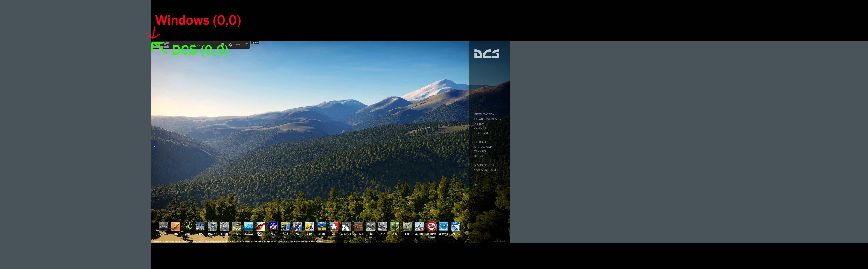Image resolution: width=868 pixels, height=269 pixels.
Task: Open INSTANT ACTION menu entry
Action: (x=484, y=115)
